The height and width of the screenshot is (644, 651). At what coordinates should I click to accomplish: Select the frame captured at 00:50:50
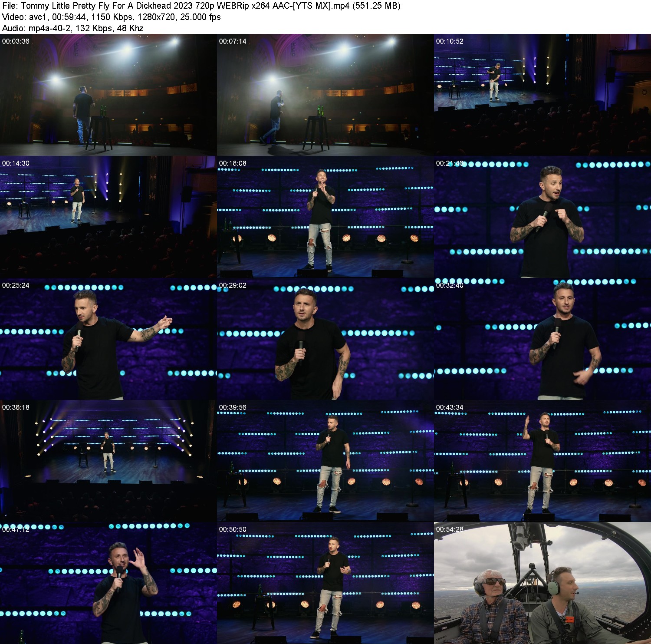pyautogui.click(x=325, y=583)
